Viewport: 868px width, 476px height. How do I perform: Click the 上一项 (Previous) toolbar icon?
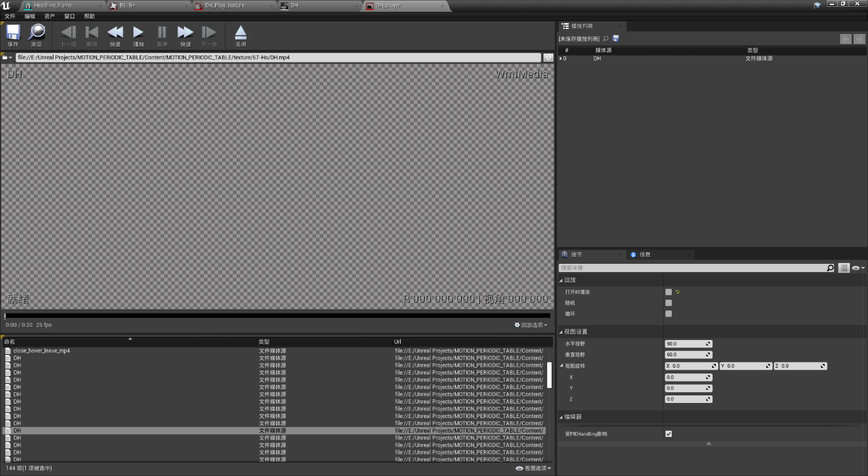click(68, 32)
